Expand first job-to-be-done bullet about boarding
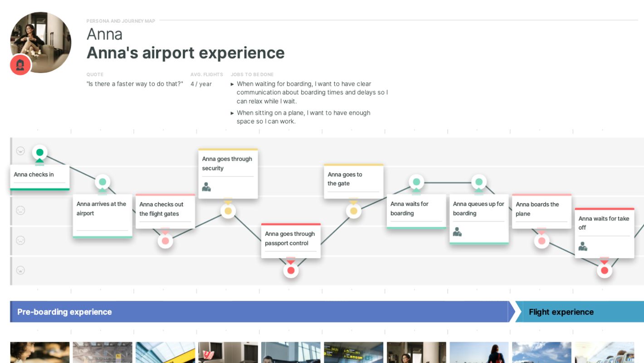The width and height of the screenshot is (644, 363). click(233, 84)
